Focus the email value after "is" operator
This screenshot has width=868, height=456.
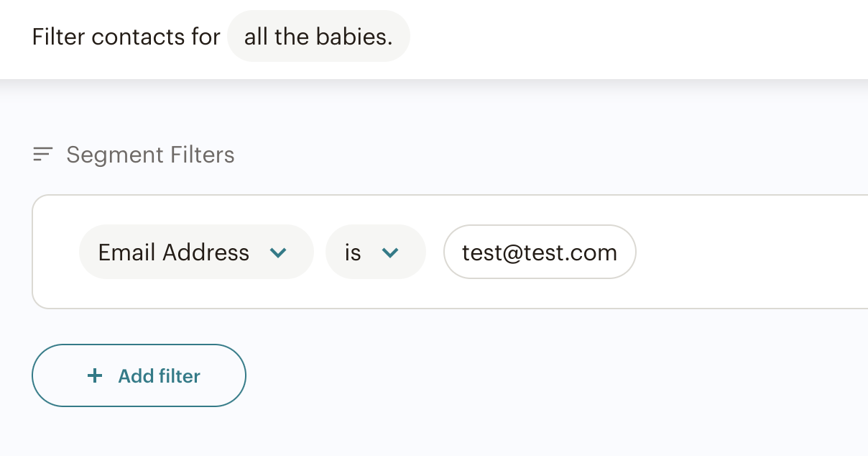coord(540,252)
